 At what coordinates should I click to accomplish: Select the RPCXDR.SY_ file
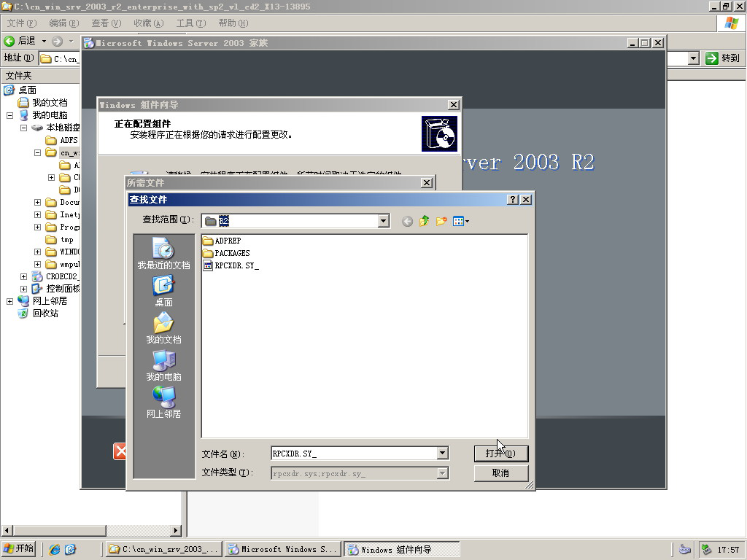[236, 265]
